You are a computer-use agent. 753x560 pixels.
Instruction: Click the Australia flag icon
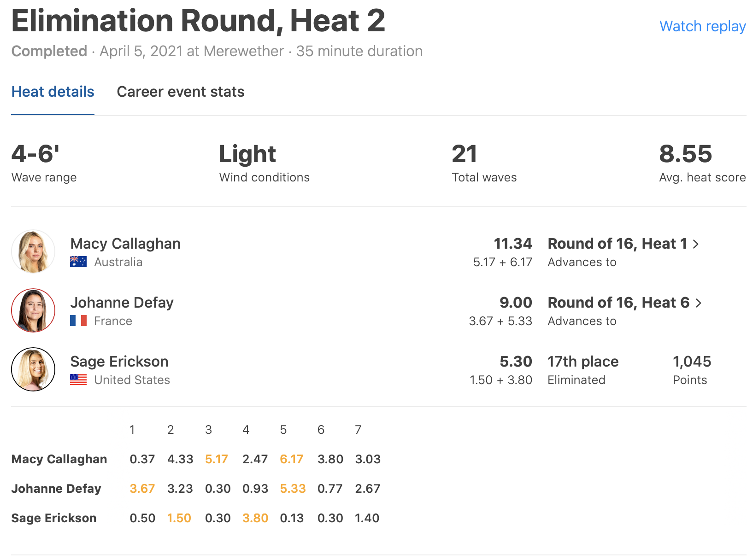pos(78,262)
